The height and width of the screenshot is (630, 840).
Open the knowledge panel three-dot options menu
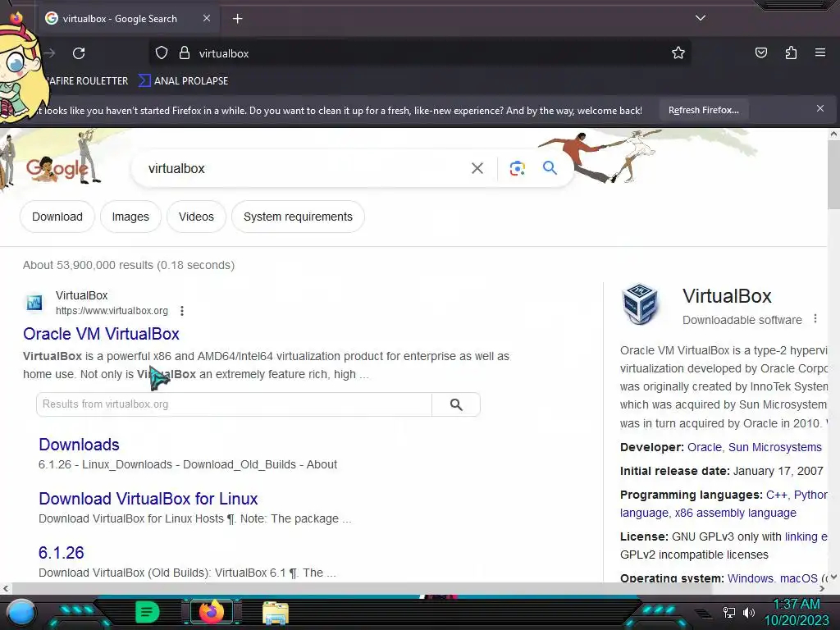[x=815, y=319]
